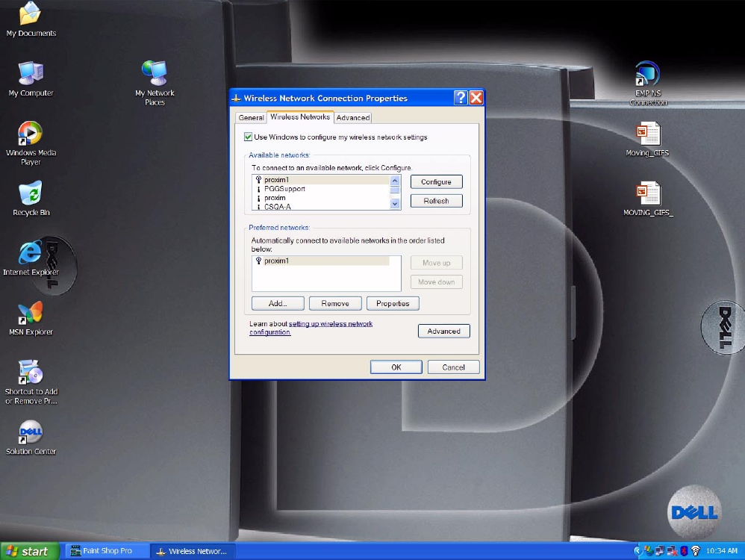Select PGGSupport in Available networks
The height and width of the screenshot is (560, 745).
click(x=321, y=189)
